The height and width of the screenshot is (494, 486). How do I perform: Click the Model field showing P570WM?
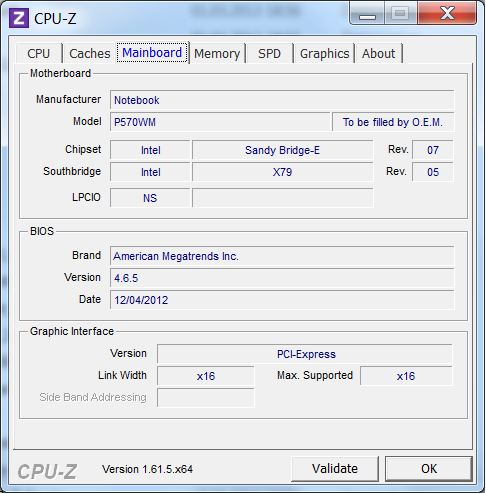tap(220, 122)
